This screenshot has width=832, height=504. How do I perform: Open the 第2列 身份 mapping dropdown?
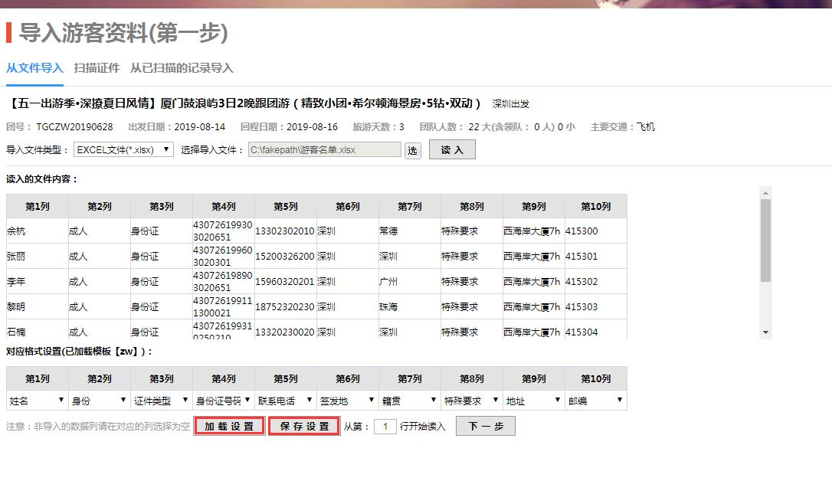tap(99, 401)
